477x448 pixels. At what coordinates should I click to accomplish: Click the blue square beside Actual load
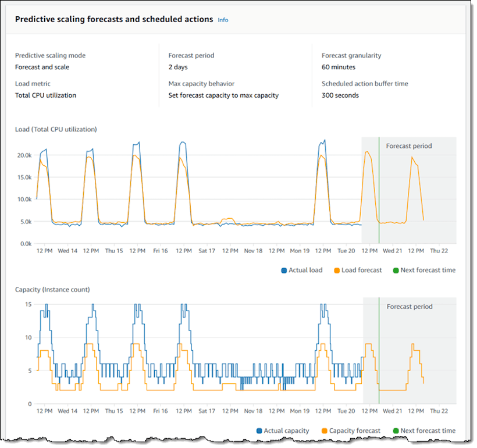(x=284, y=270)
